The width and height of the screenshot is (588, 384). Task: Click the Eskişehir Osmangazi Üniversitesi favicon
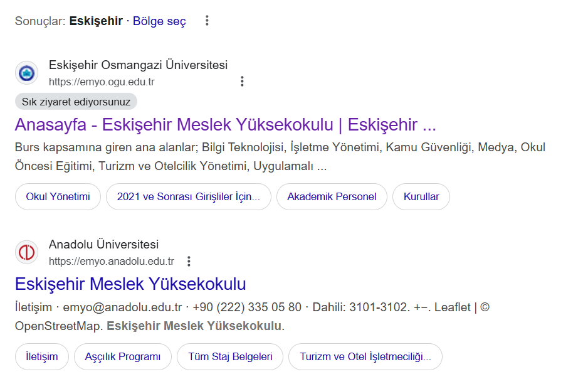[26, 72]
